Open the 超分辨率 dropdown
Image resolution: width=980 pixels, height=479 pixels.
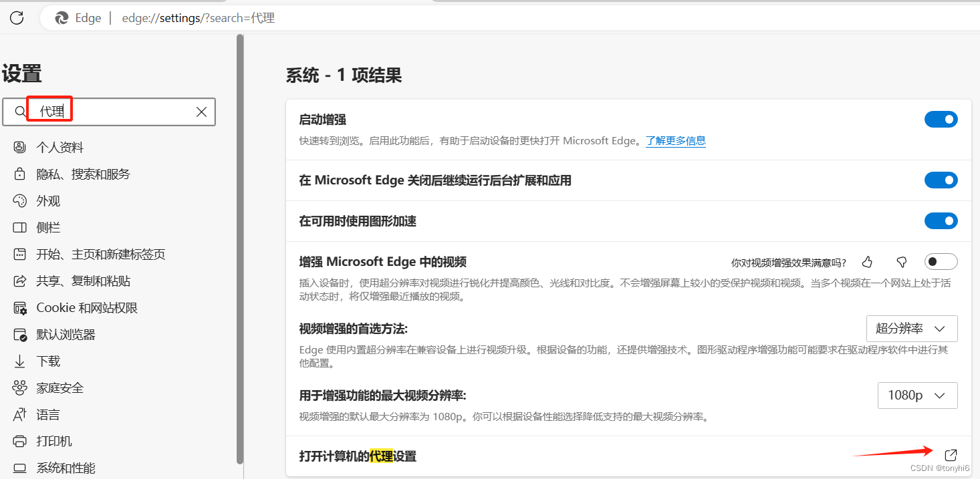(x=912, y=329)
